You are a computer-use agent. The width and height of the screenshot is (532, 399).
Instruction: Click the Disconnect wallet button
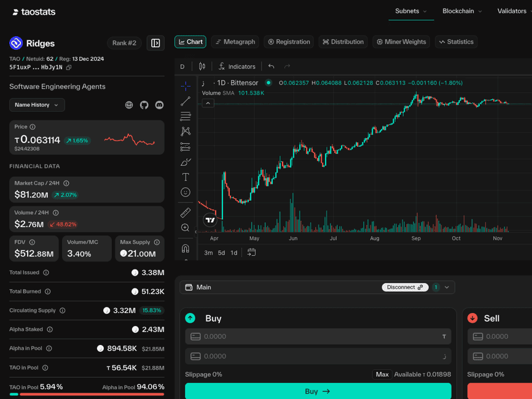404,287
